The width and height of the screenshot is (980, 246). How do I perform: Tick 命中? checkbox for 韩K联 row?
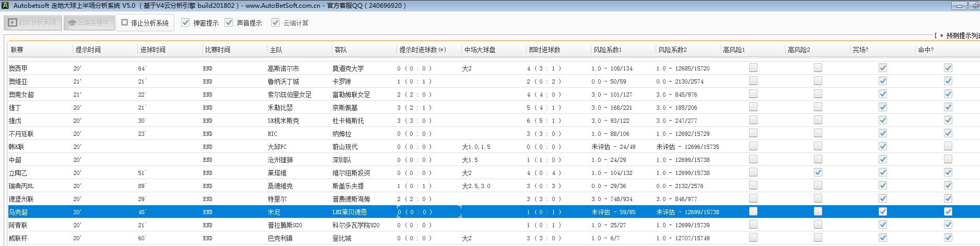[948, 146]
